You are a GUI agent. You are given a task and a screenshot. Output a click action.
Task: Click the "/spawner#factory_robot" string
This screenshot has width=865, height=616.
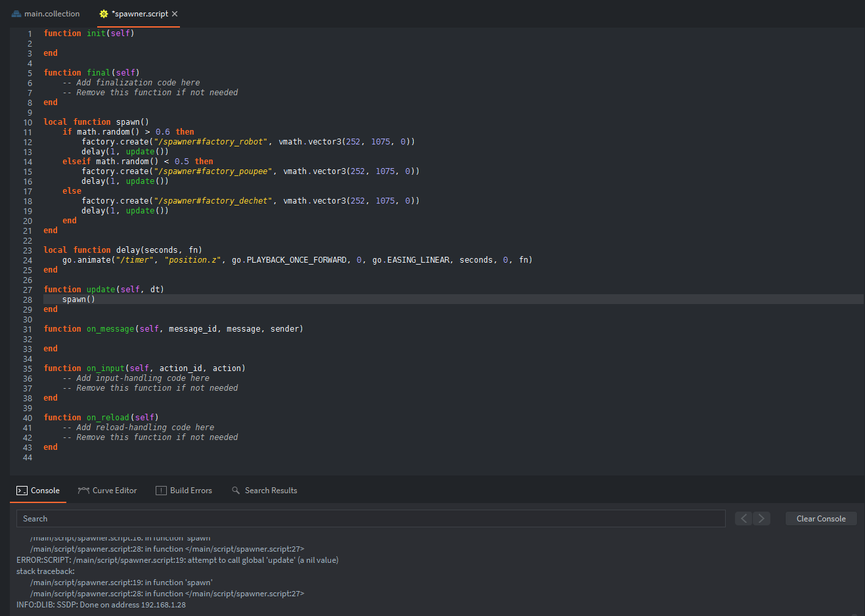click(211, 142)
